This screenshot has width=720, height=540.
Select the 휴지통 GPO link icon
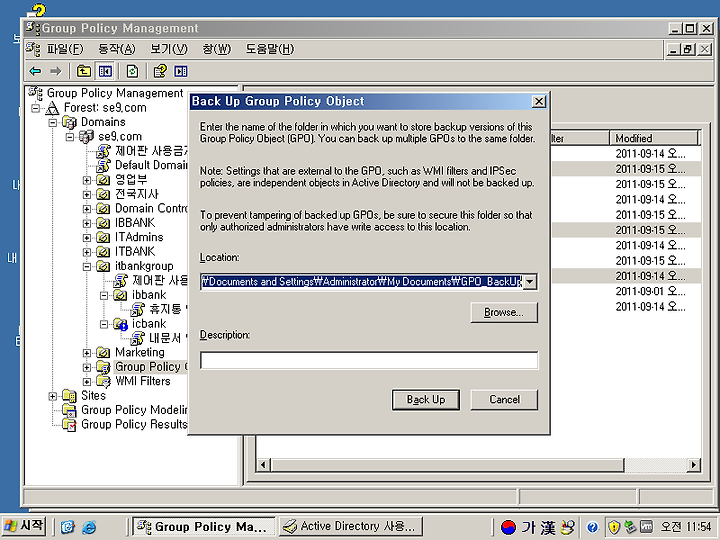tap(138, 309)
